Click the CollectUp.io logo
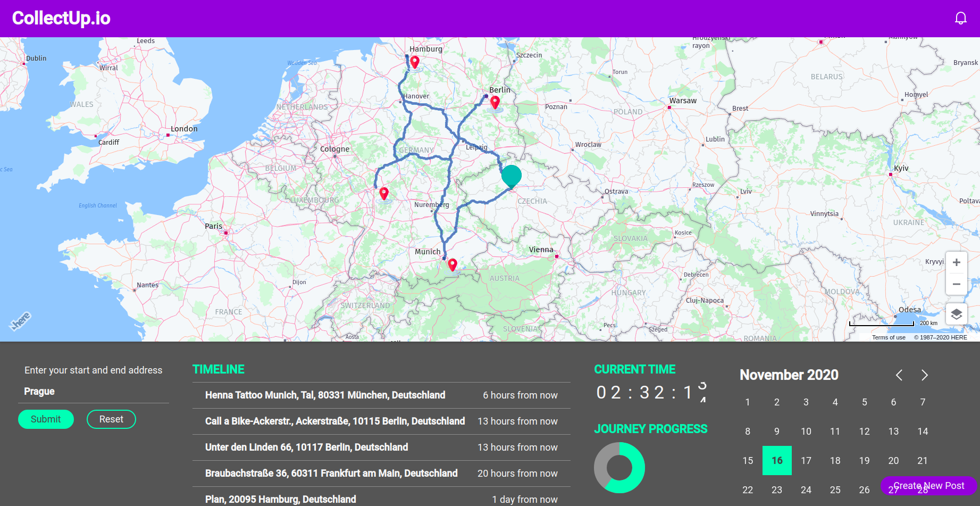The width and height of the screenshot is (980, 506). pyautogui.click(x=61, y=18)
